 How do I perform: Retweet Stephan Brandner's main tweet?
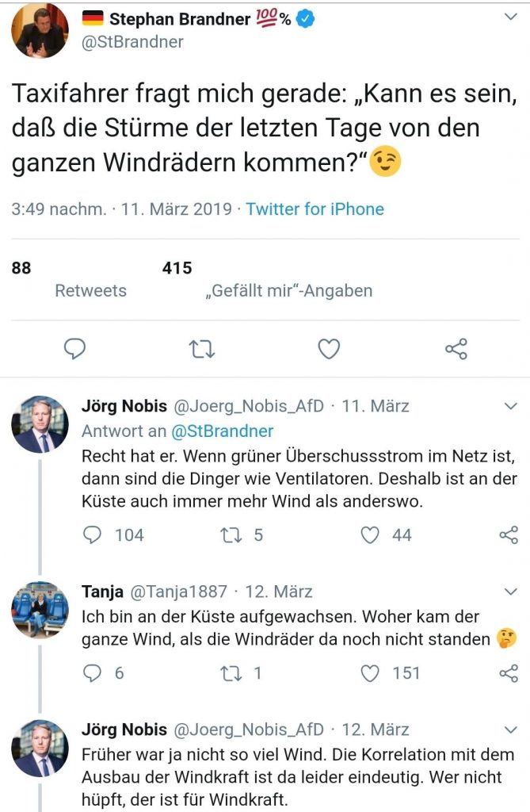[202, 349]
